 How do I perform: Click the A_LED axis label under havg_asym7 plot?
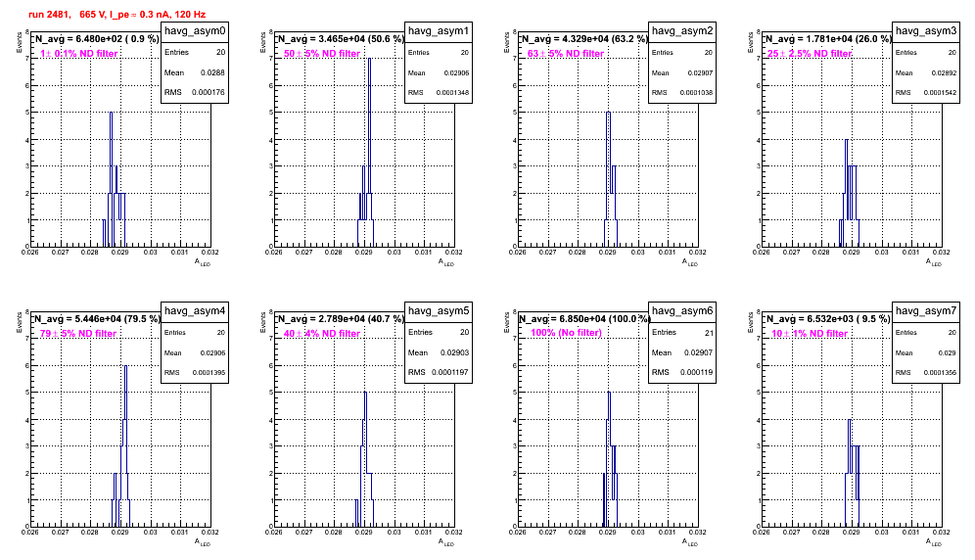934,542
